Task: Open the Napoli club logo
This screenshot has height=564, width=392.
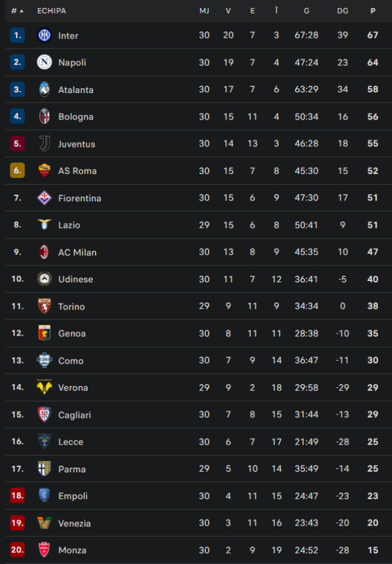Action: [x=45, y=62]
